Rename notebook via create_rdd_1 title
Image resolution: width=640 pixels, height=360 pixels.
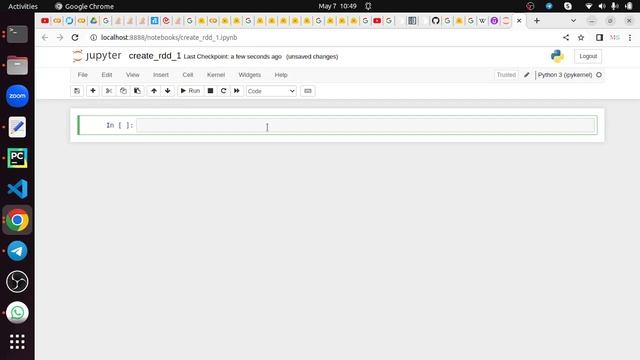tap(155, 56)
